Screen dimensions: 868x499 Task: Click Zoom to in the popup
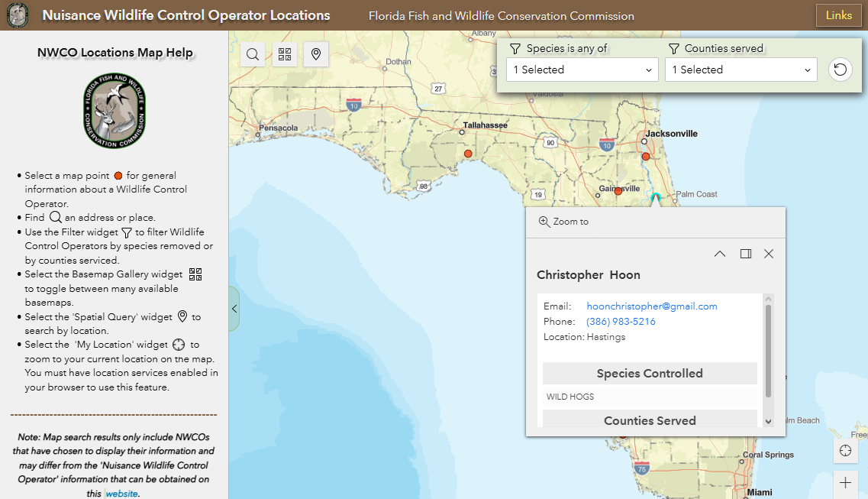[564, 222]
